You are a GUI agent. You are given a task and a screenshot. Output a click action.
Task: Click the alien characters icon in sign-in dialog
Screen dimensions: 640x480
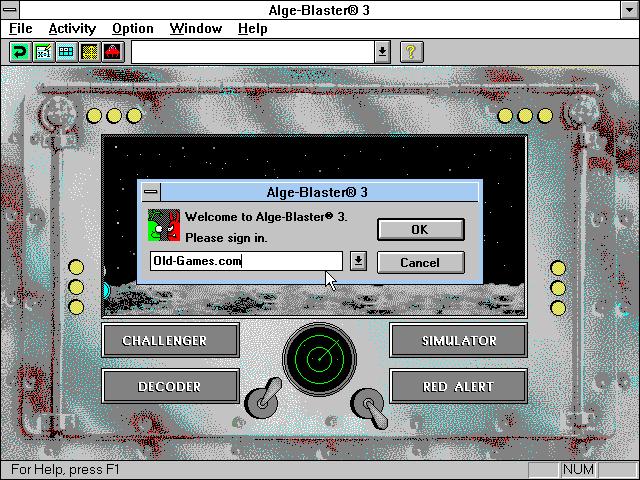(164, 225)
